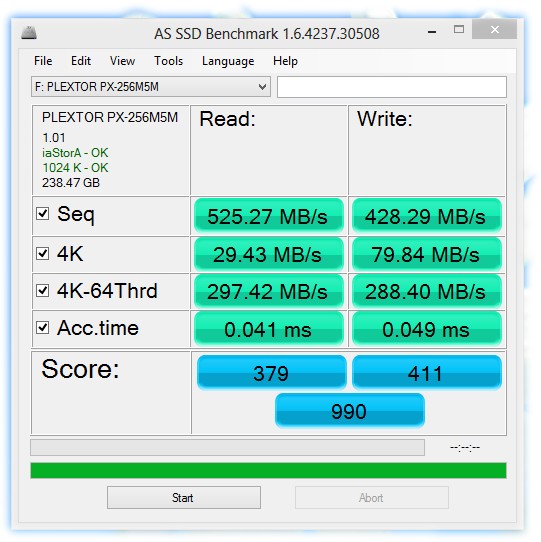
Task: Focus the empty text field beside drive selector
Action: tap(392, 87)
